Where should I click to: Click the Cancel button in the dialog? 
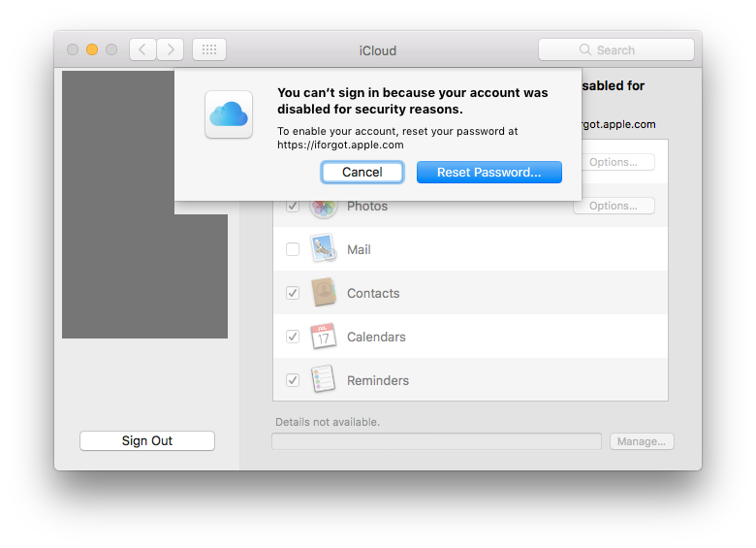(x=362, y=173)
